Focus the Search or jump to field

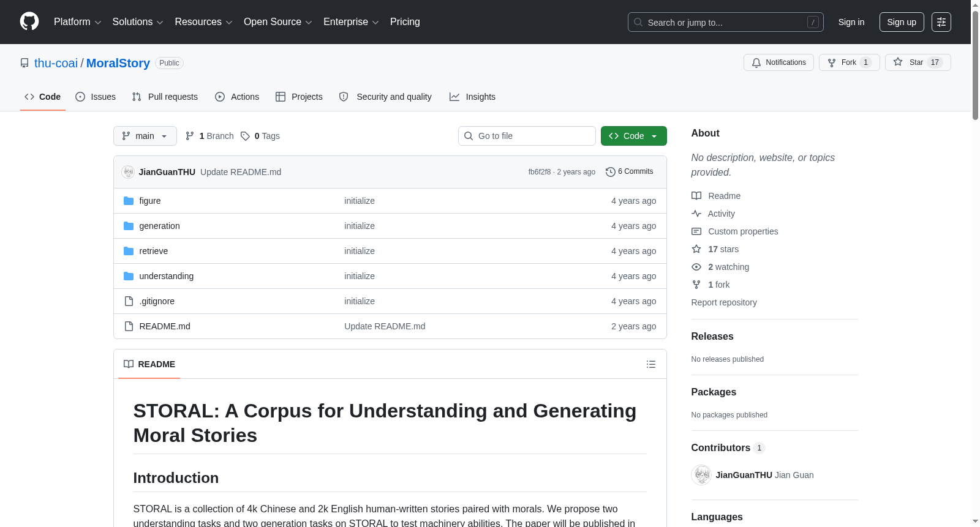(726, 22)
